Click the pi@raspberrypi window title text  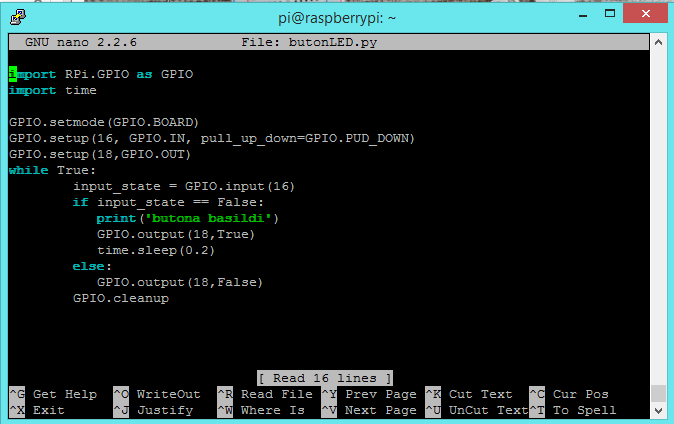pos(337,18)
